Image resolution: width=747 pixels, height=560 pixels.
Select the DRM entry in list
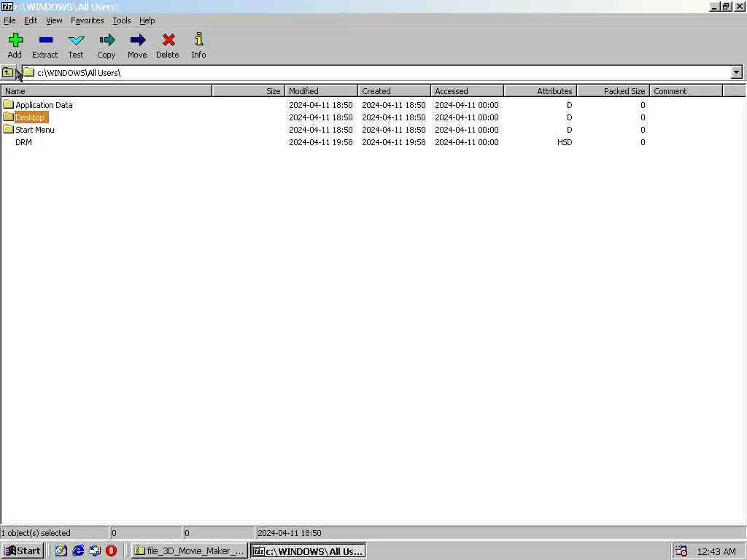click(x=23, y=142)
